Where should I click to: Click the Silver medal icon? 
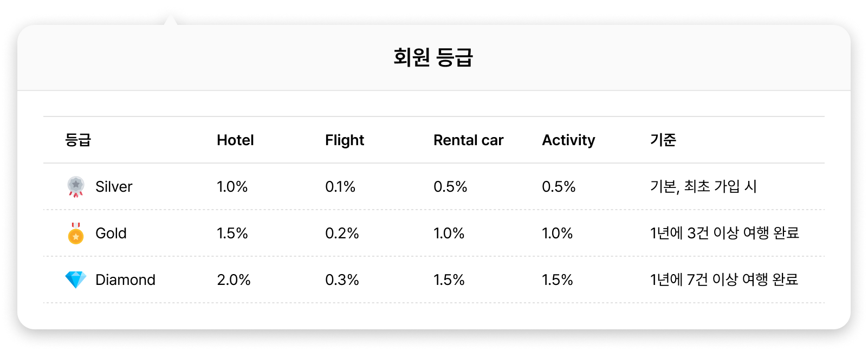[x=76, y=186]
